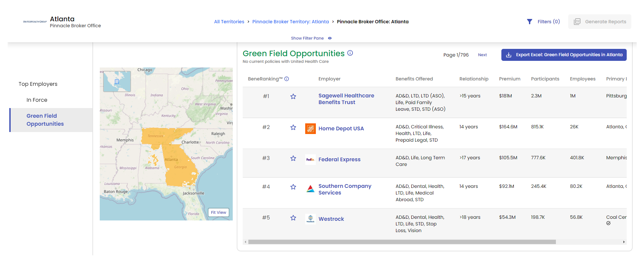Open Home Depot USA employer link
Screen dimensions: 644x266
341,129
